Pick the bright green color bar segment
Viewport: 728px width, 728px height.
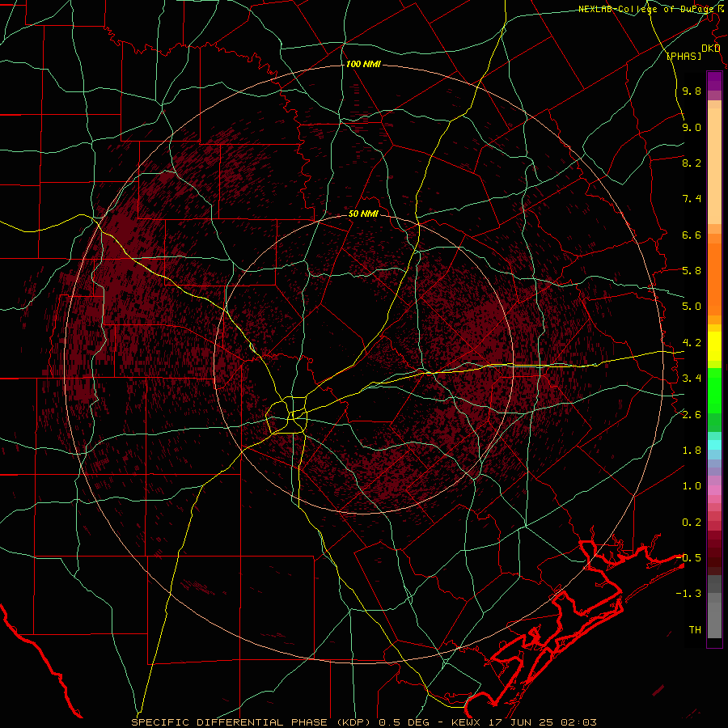(714, 391)
